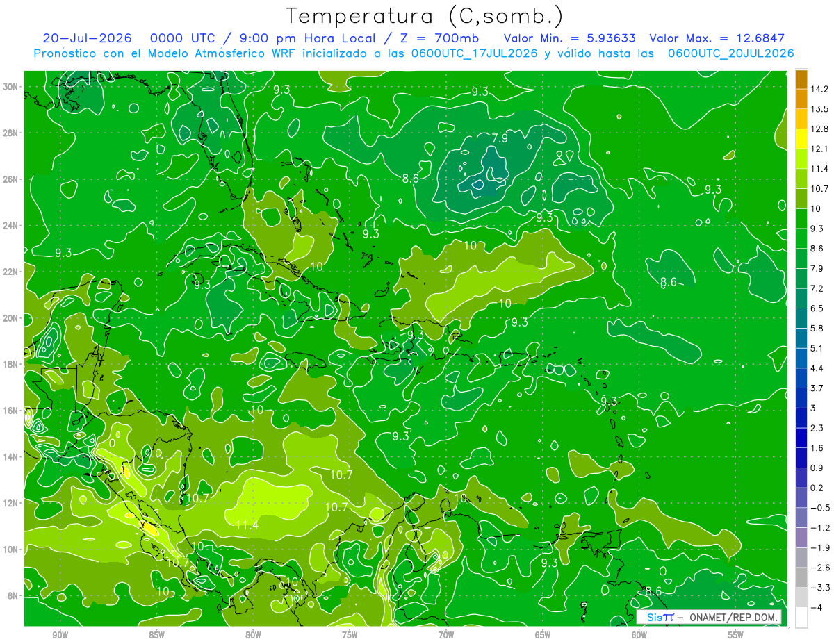834x644 pixels.
Task: Click the "24N" latitude axis label
Action: tap(11, 225)
